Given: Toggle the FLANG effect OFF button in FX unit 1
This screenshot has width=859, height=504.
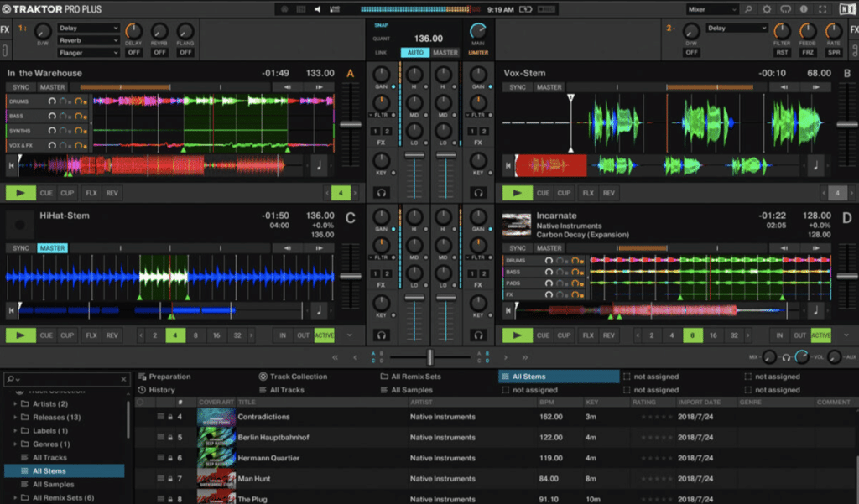Looking at the screenshot, I should coord(185,53).
